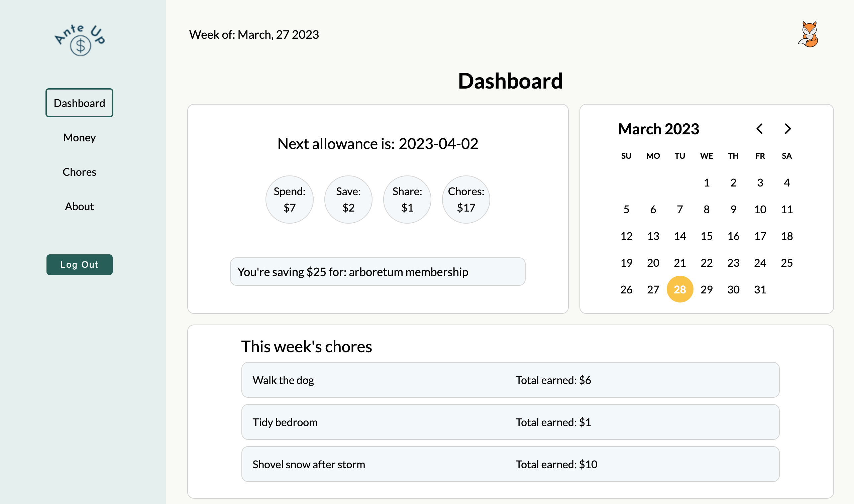This screenshot has height=504, width=854.
Task: Click the arboretum membership savings goal
Action: (x=378, y=272)
